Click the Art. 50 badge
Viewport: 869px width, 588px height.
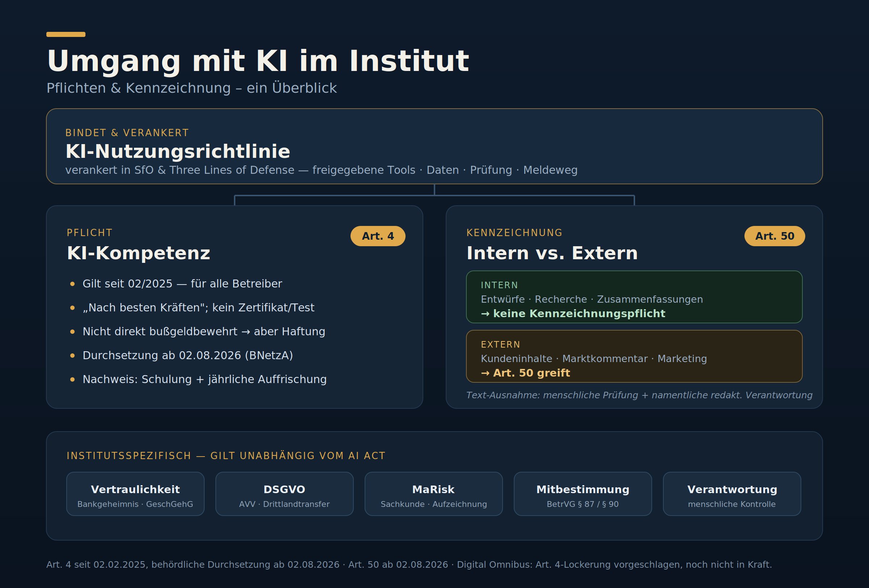coord(774,236)
